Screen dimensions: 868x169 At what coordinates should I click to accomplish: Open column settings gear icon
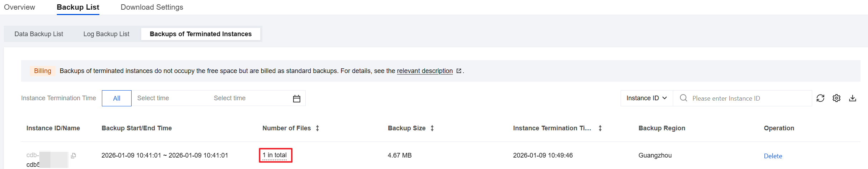point(837,98)
